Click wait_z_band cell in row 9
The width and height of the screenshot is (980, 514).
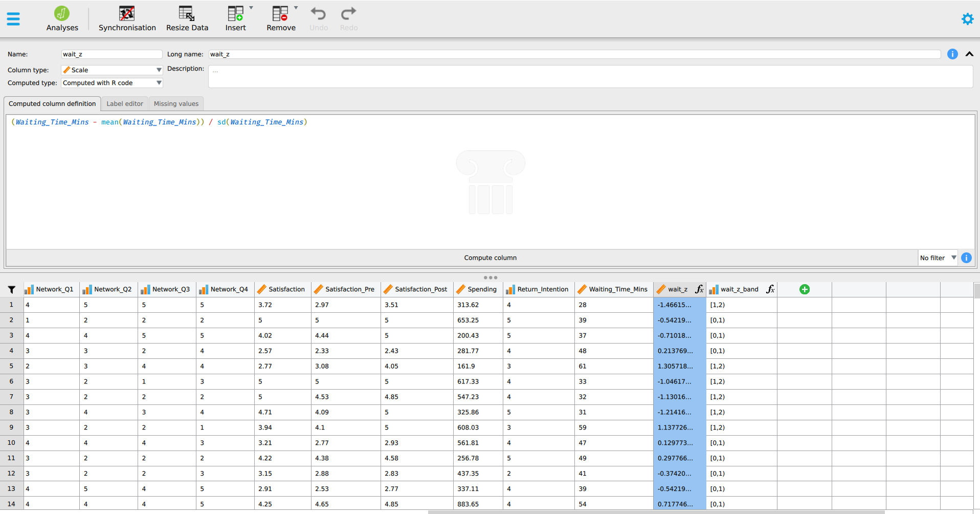point(742,427)
